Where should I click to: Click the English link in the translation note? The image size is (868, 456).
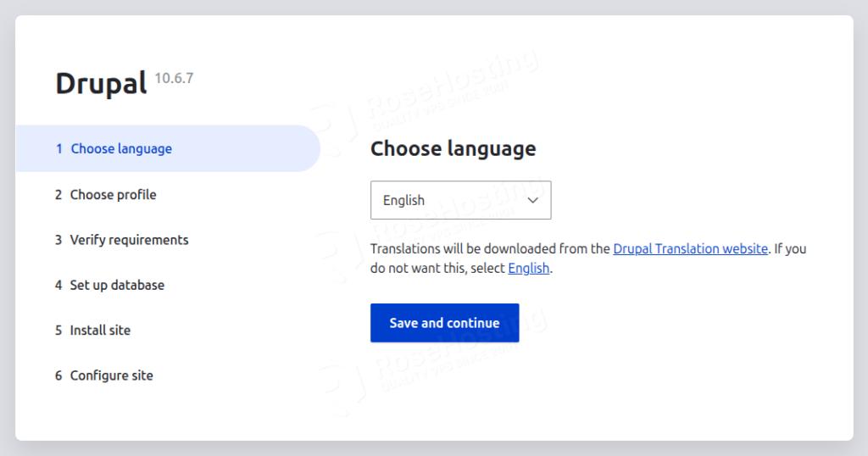click(529, 269)
